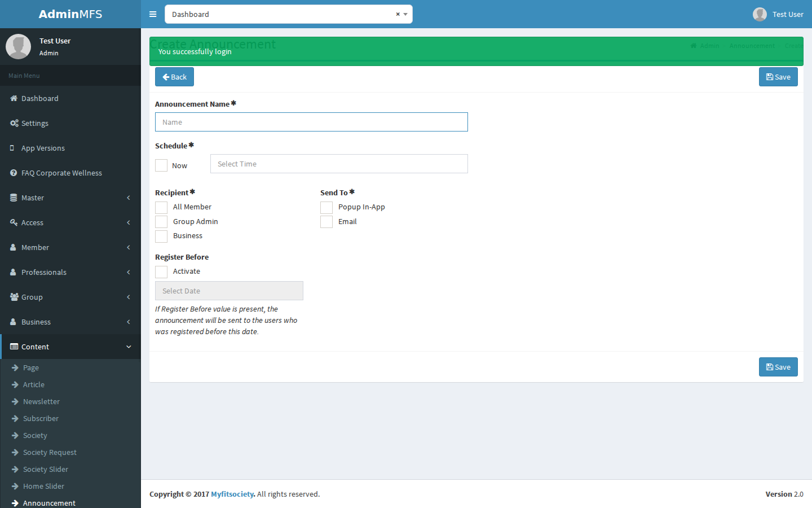Click the FAQ Corporate Wellness question icon

coord(14,173)
